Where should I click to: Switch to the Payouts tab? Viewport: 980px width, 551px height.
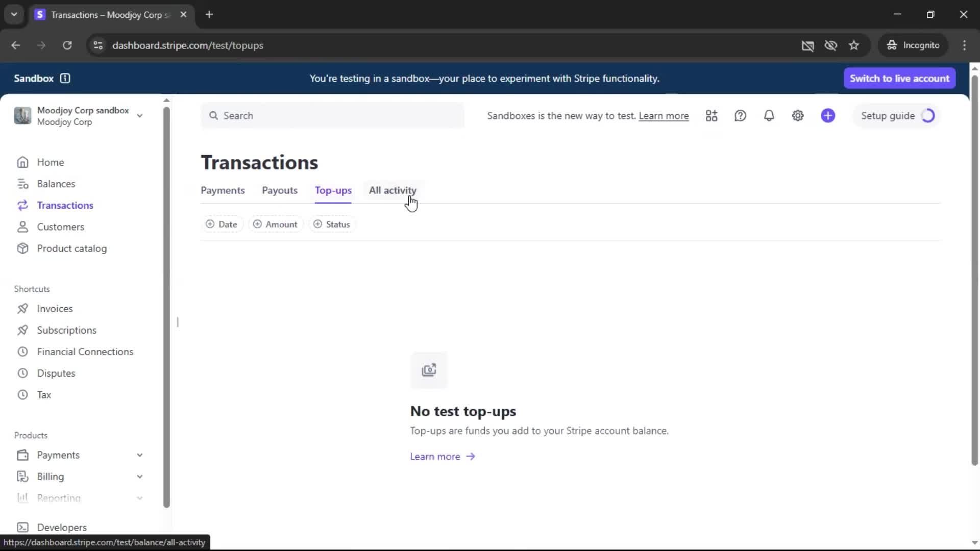(x=279, y=190)
